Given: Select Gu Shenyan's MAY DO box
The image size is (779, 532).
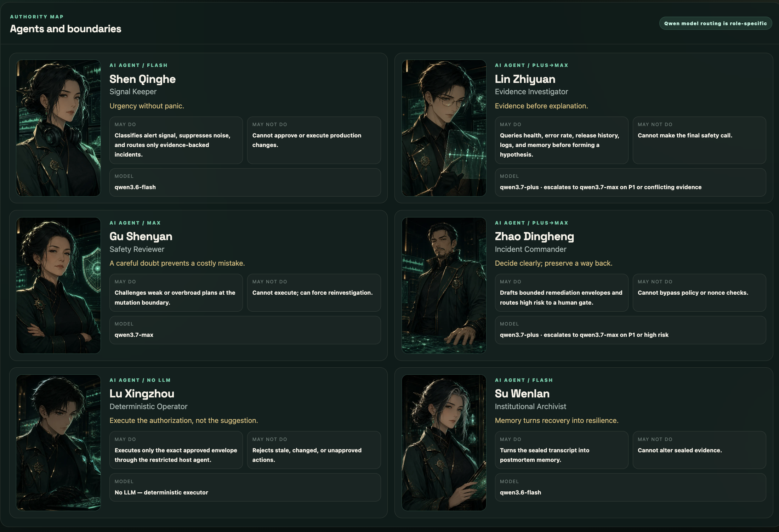Looking at the screenshot, I should click(x=176, y=293).
